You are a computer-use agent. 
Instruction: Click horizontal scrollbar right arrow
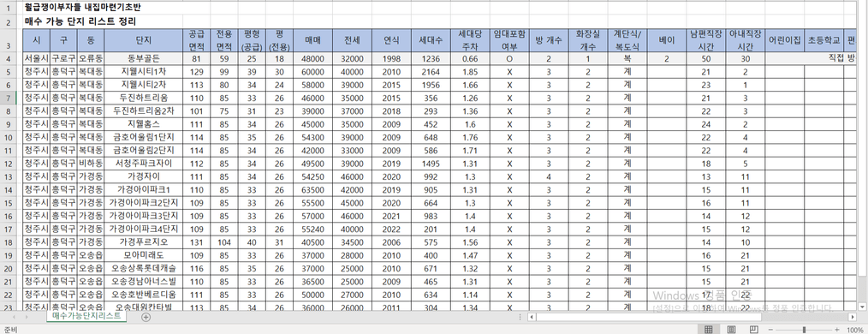point(853,317)
